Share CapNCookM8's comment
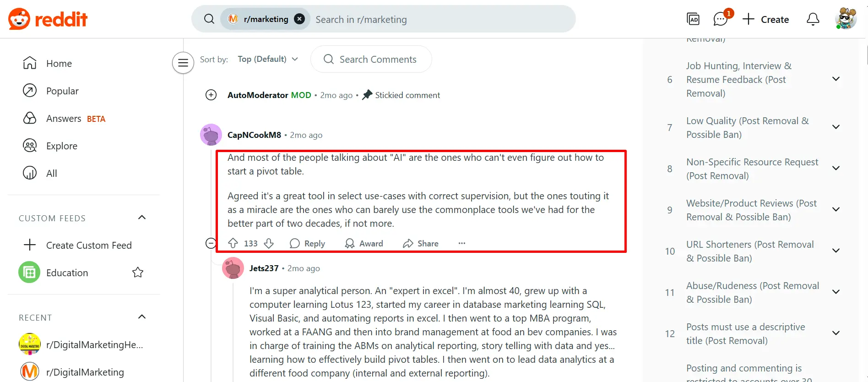The height and width of the screenshot is (382, 868). coord(420,243)
